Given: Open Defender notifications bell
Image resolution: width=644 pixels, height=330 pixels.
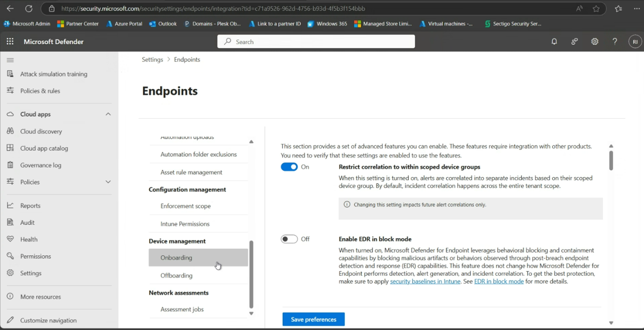Looking at the screenshot, I should pyautogui.click(x=554, y=41).
